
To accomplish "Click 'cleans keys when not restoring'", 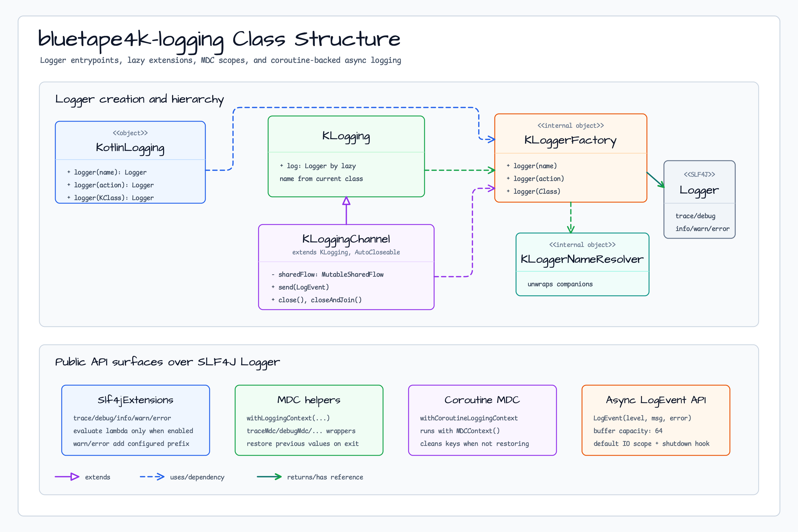I will click(474, 444).
